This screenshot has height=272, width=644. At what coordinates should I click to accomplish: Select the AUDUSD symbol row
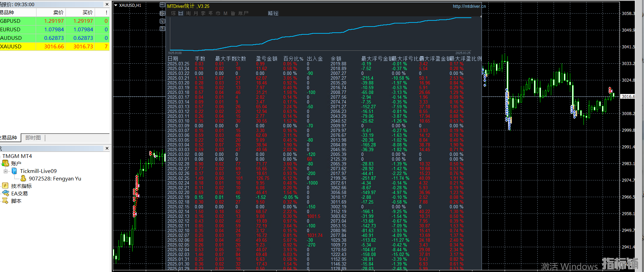click(54, 38)
